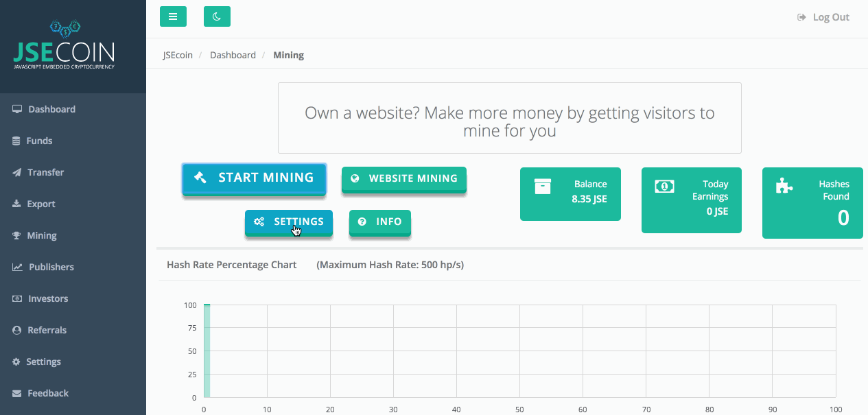Screen dimensions: 868x415
Task: Click the 'Own a website?' promo banner
Action: 510,118
